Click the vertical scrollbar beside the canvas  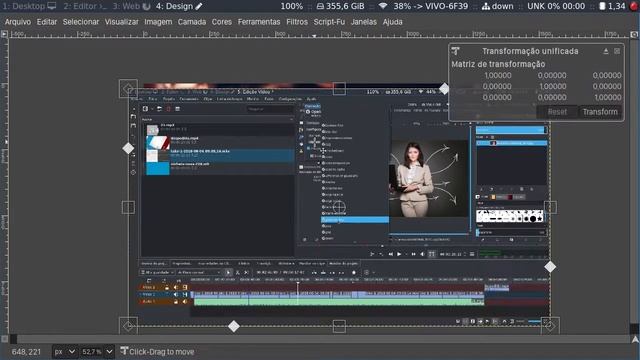pyautogui.click(x=634, y=186)
